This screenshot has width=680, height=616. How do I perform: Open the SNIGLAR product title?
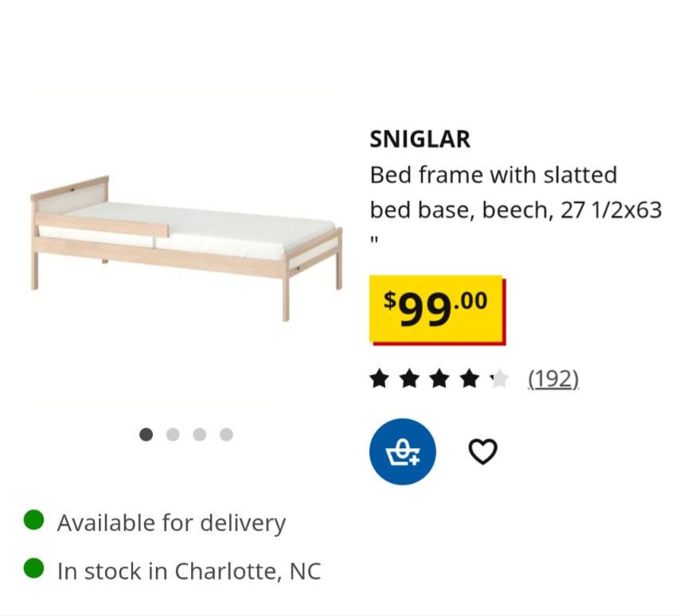(x=421, y=138)
